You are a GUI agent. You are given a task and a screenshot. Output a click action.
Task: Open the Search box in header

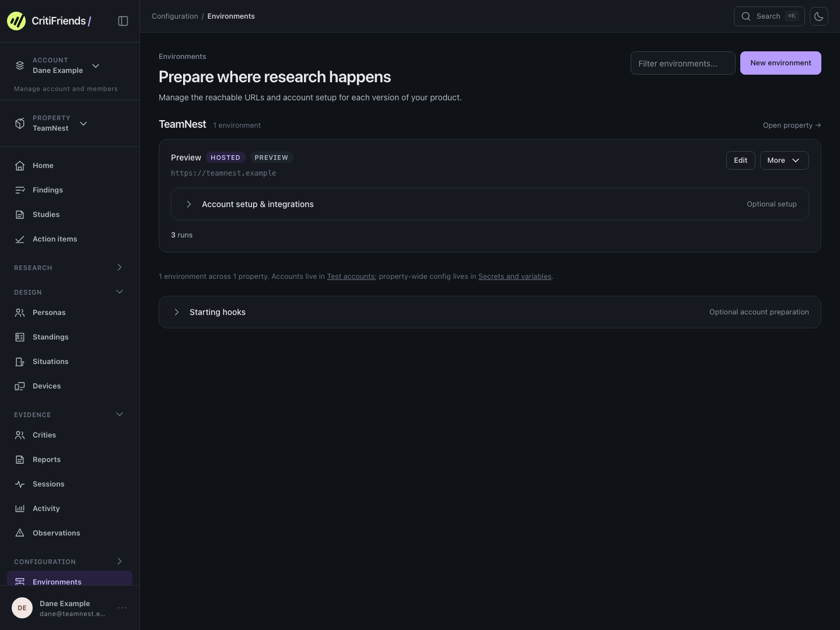(769, 16)
